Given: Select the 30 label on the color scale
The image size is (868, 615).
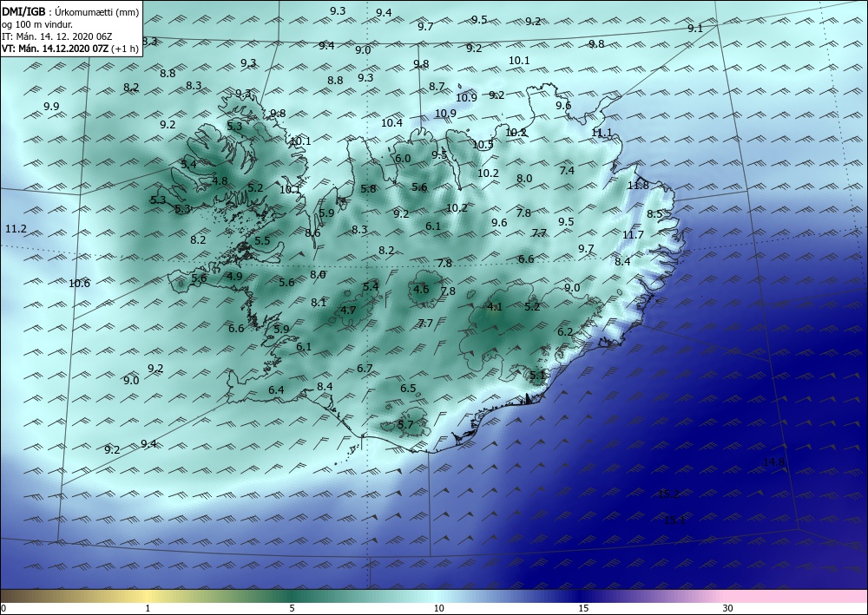Looking at the screenshot, I should [x=727, y=608].
